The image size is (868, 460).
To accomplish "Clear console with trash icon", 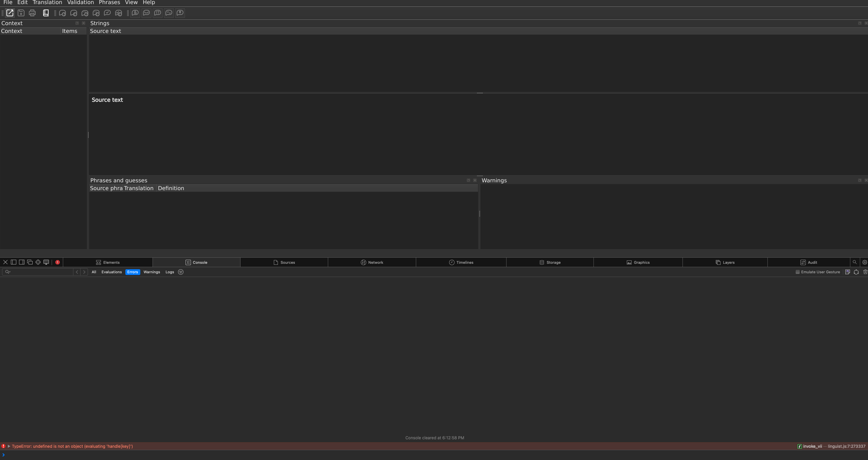I will coord(865,272).
